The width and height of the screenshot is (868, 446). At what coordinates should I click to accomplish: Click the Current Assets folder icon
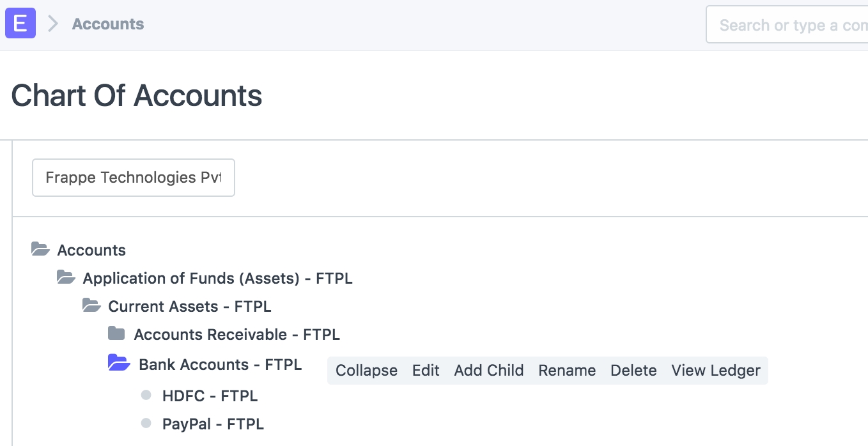coord(91,305)
